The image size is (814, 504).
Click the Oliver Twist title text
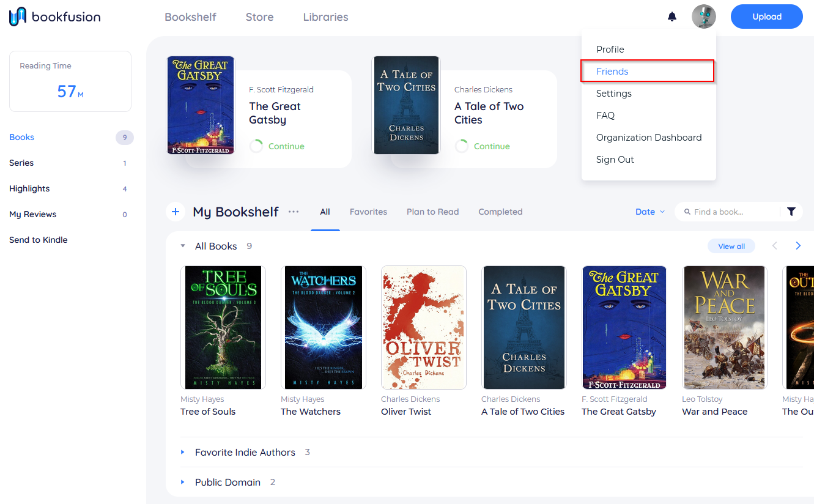[x=406, y=412]
